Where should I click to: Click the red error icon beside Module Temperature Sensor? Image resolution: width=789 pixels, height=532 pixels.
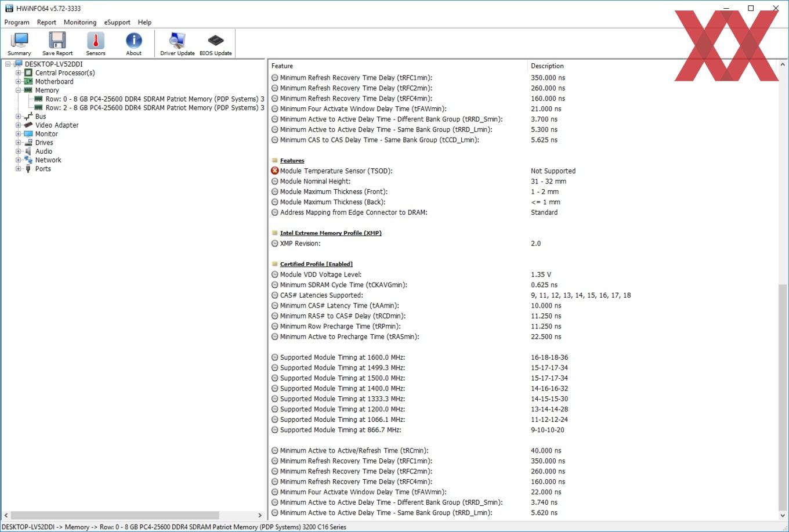[x=275, y=171]
